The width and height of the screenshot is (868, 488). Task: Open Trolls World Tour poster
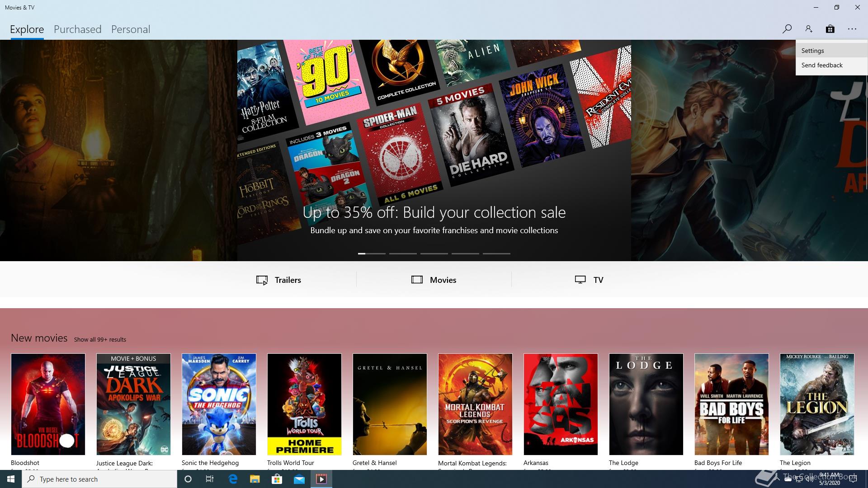[304, 404]
